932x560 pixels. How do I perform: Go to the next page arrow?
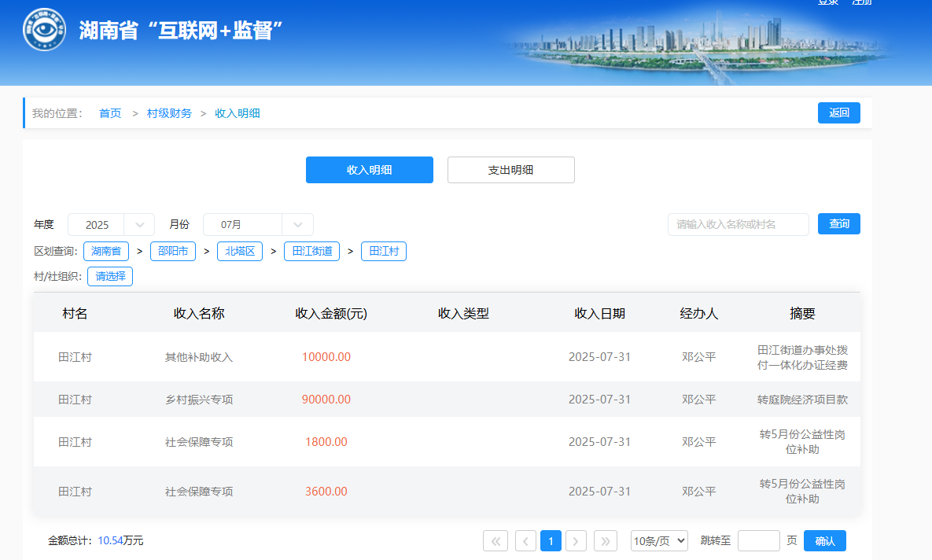pyautogui.click(x=577, y=541)
